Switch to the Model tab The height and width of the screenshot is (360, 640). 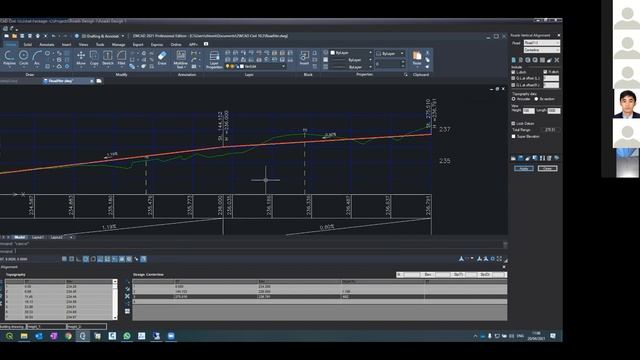(x=19, y=237)
